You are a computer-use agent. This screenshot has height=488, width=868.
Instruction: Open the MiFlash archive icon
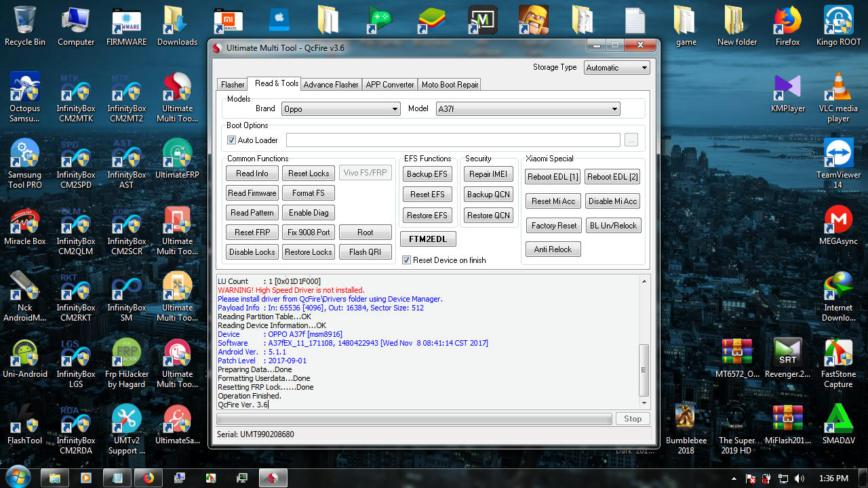(x=788, y=424)
